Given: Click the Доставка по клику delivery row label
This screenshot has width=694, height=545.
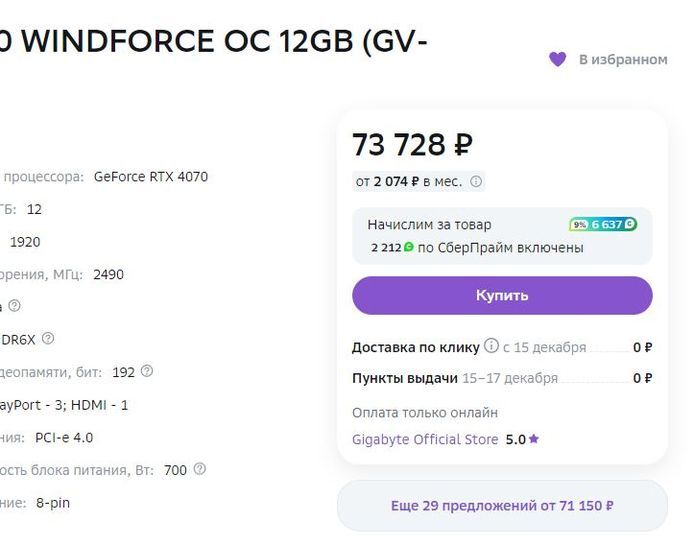Looking at the screenshot, I should 415,348.
